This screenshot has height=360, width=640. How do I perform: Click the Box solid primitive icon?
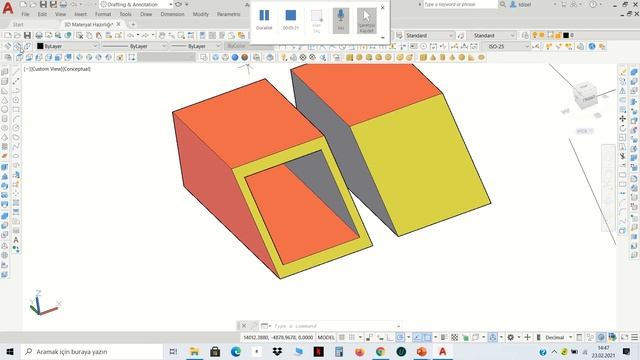(x=423, y=58)
